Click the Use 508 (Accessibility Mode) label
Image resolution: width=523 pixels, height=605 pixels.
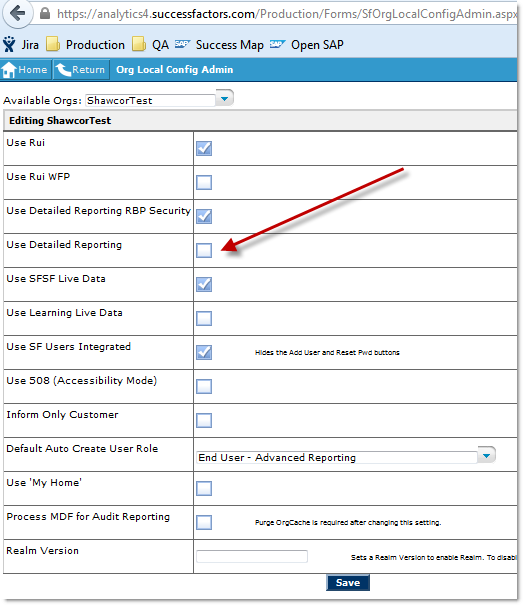click(82, 381)
